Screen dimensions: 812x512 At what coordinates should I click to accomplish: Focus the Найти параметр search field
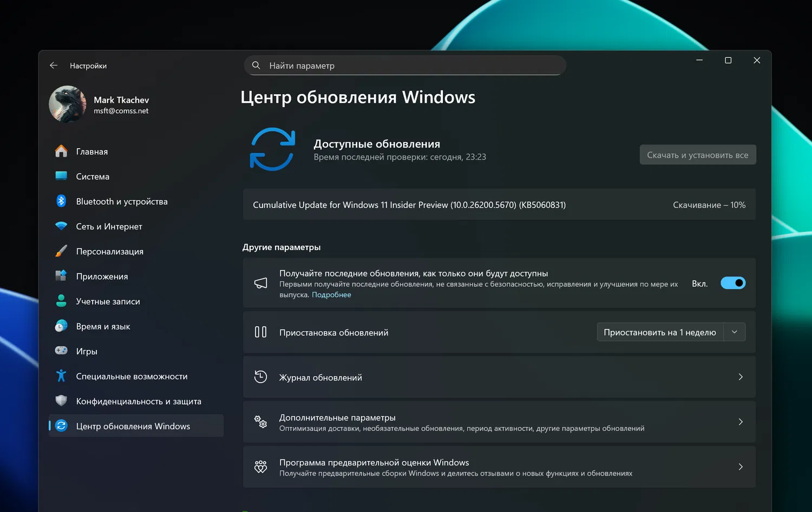pos(405,65)
